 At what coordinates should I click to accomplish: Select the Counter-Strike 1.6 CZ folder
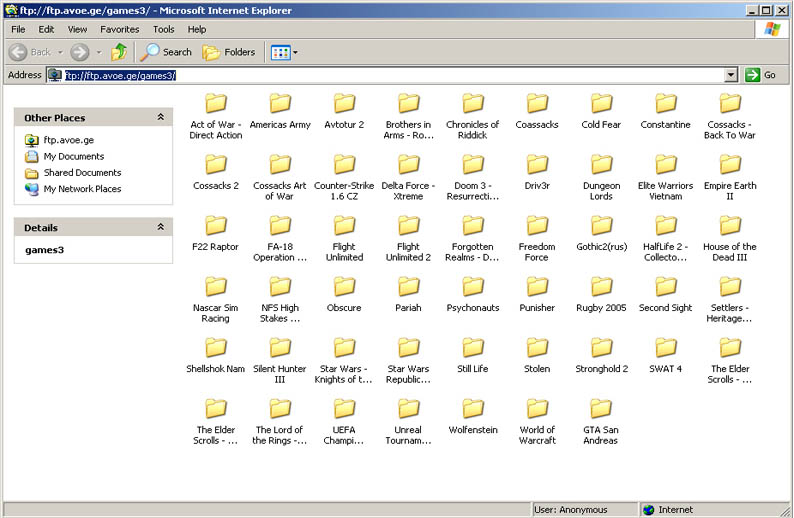[x=344, y=177]
